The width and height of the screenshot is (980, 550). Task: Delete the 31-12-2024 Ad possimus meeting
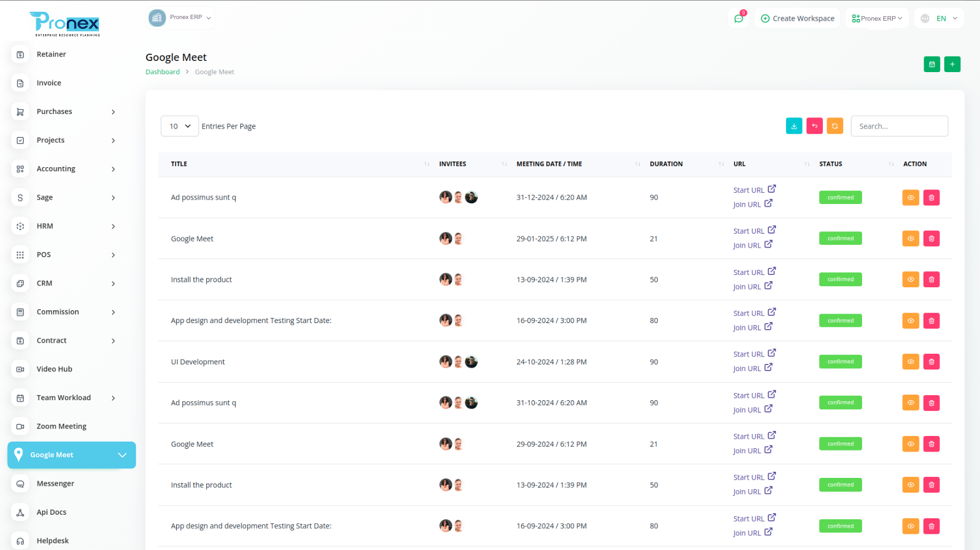(x=931, y=197)
